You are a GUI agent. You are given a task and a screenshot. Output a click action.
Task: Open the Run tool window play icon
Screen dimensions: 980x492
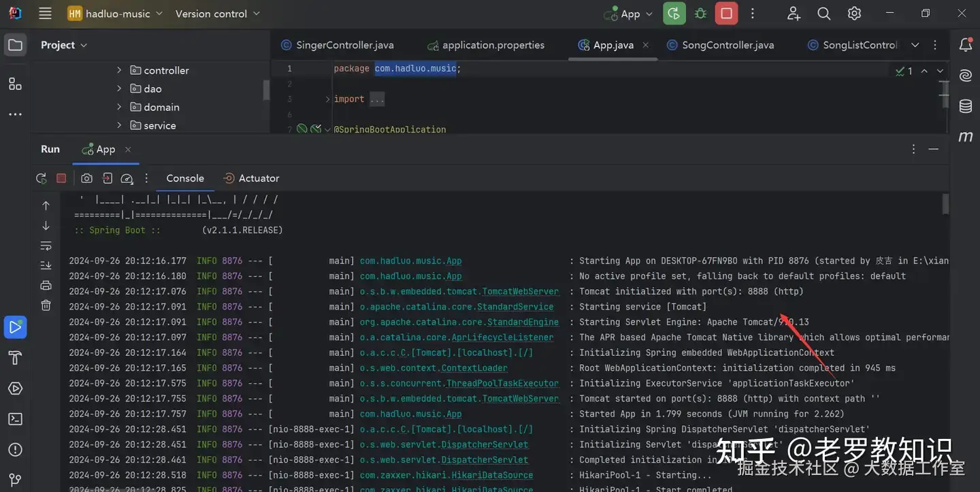click(15, 327)
